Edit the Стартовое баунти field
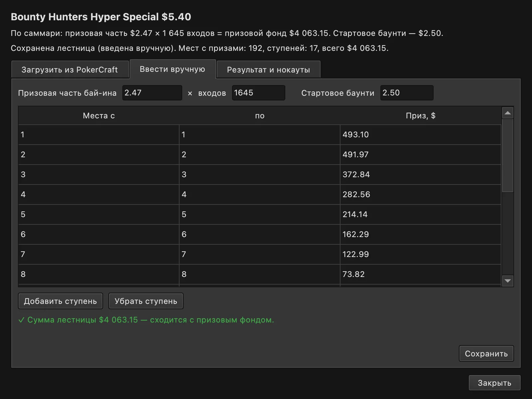The width and height of the screenshot is (532, 399). click(407, 93)
